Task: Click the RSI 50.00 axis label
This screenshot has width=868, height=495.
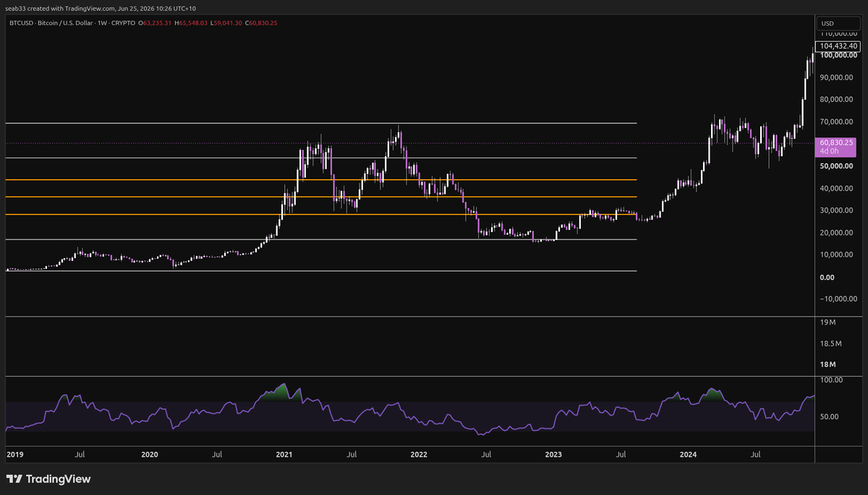Action: tap(830, 417)
